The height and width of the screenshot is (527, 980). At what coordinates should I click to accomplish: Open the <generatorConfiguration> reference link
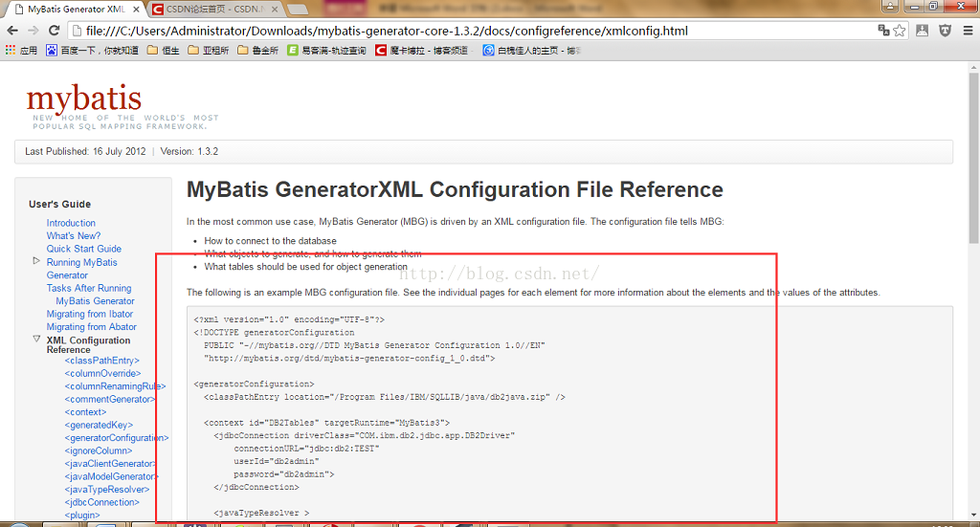tap(117, 438)
